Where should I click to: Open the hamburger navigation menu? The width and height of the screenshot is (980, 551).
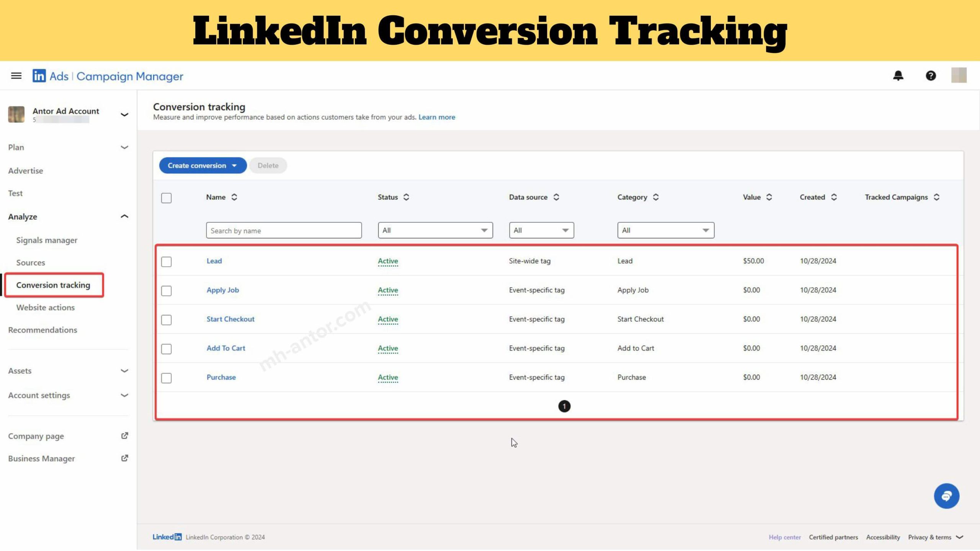(16, 76)
